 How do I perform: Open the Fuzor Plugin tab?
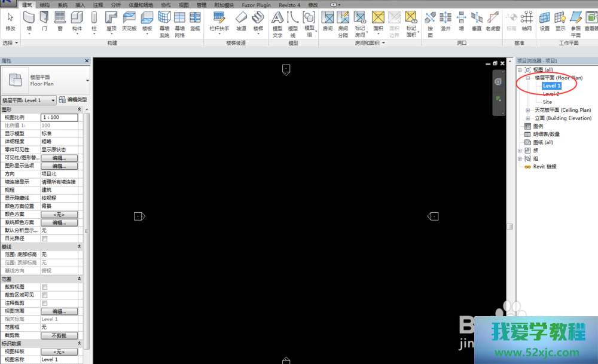tap(255, 4)
